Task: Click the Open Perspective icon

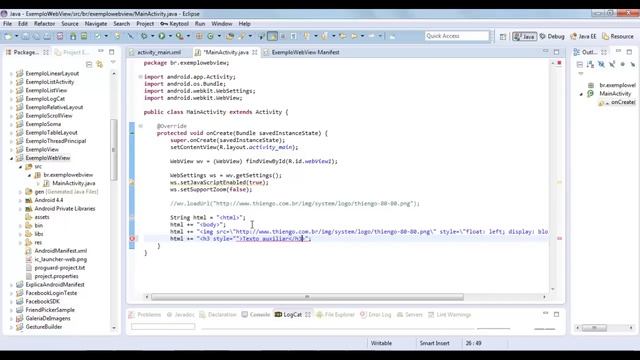Action: [x=503, y=36]
